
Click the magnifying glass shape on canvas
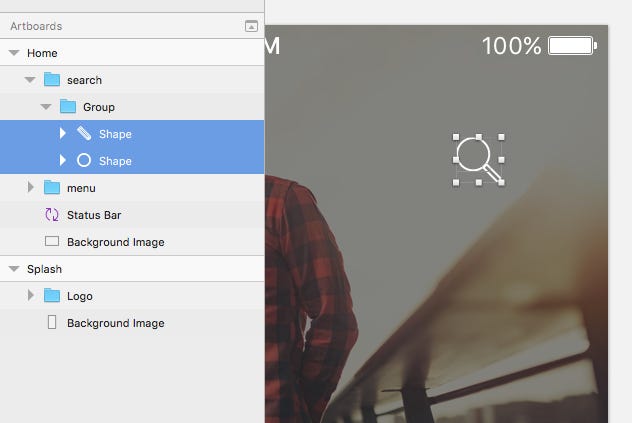[x=478, y=160]
